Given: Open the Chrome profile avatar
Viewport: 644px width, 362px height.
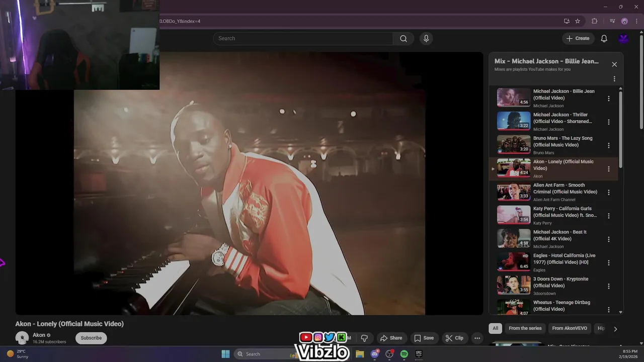Looking at the screenshot, I should (624, 21).
